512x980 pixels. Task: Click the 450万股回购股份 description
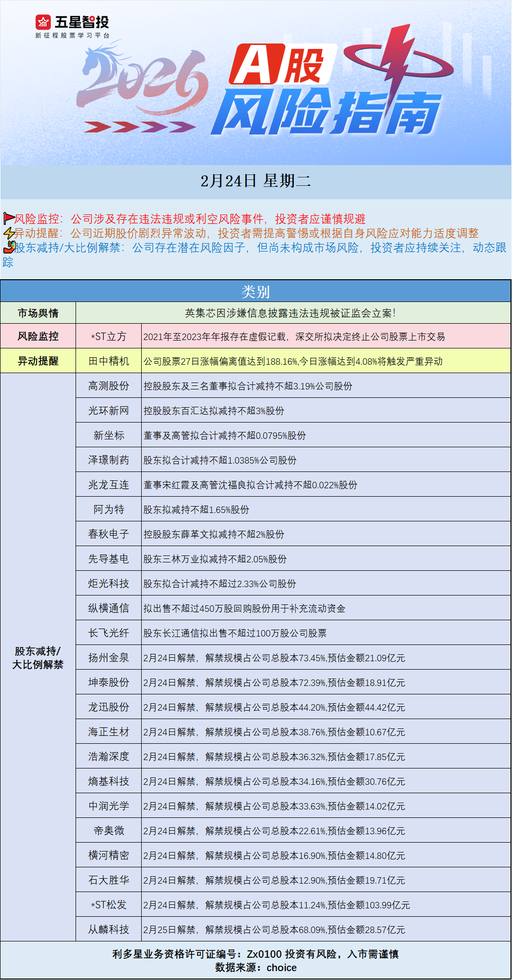click(244, 608)
